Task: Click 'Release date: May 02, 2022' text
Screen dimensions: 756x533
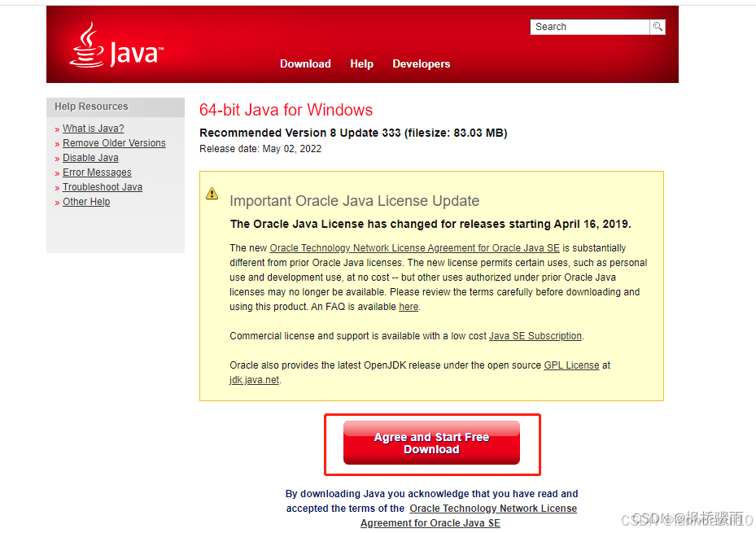Action: pos(260,148)
